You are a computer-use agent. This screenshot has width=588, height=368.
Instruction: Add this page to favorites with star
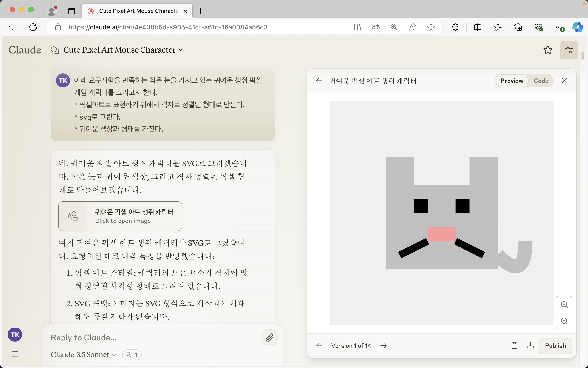tap(431, 27)
